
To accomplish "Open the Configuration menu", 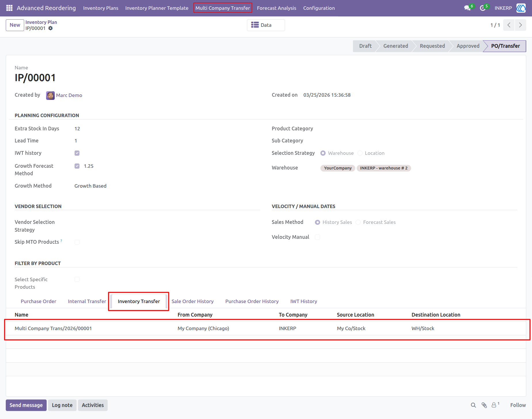I will 319,8.
